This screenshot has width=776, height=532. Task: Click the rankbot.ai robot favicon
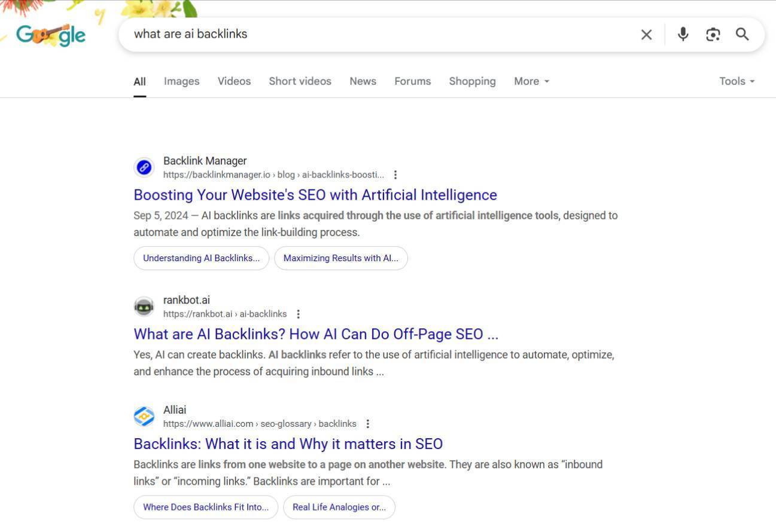144,307
